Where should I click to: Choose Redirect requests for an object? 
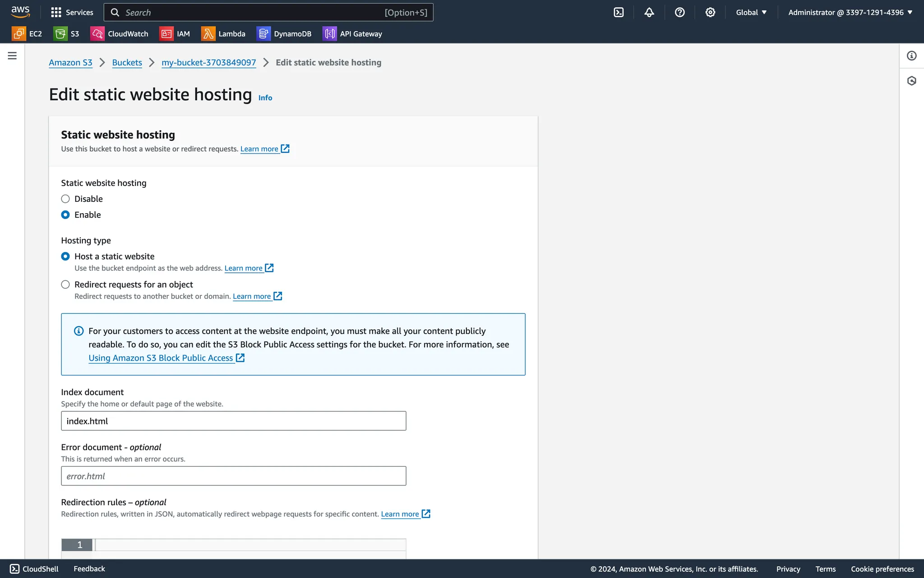[x=65, y=284]
